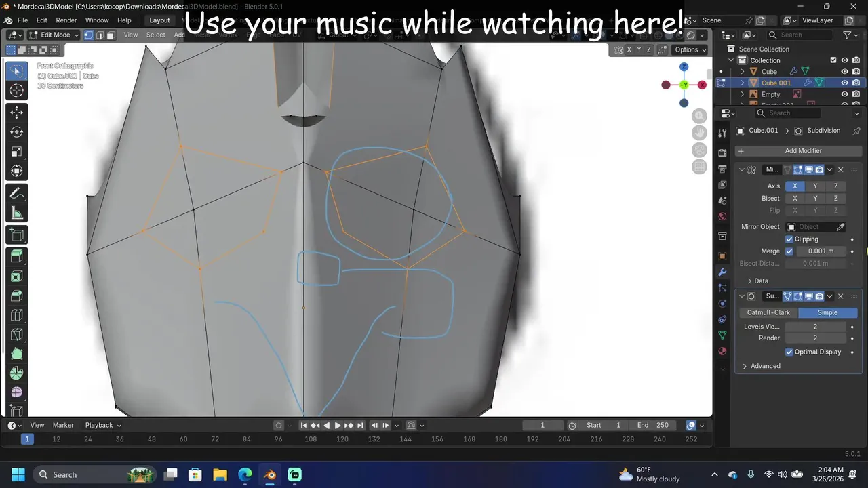Uncheck the Merge checkbox
Viewport: 868px width, 488px height.
789,251
